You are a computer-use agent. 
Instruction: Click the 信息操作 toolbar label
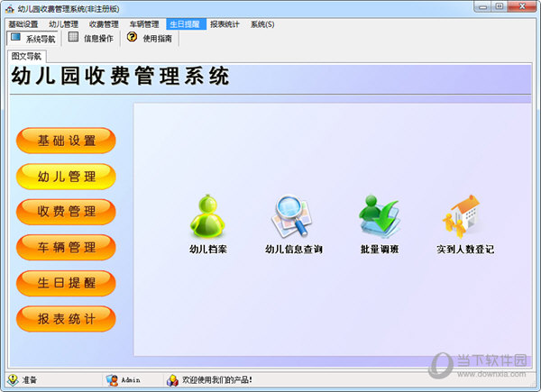click(x=98, y=38)
